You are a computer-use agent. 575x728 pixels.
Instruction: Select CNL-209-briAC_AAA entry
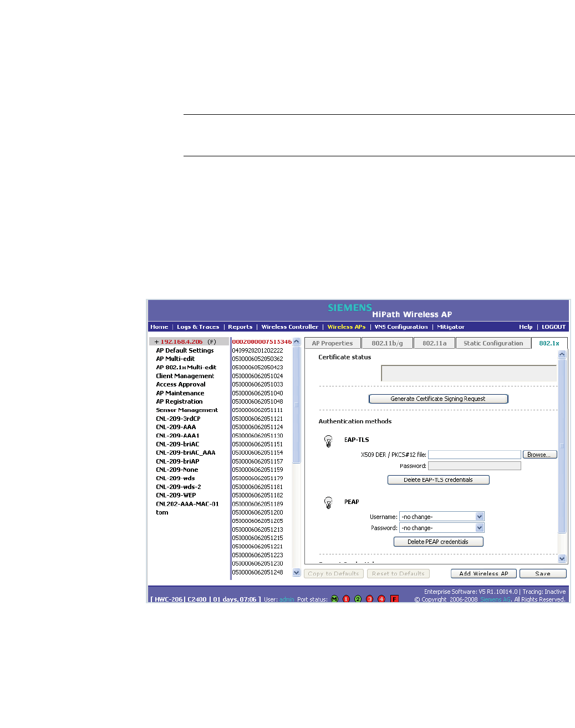pyautogui.click(x=186, y=453)
